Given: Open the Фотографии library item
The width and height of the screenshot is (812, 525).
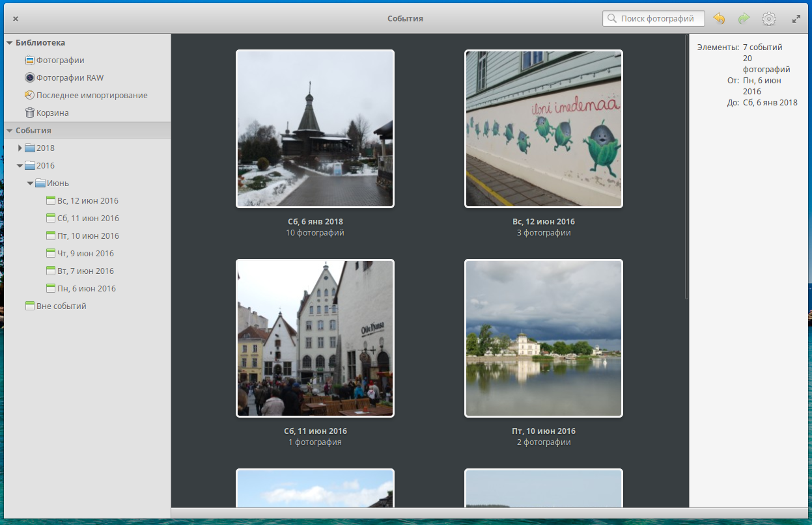Looking at the screenshot, I should click(x=60, y=61).
